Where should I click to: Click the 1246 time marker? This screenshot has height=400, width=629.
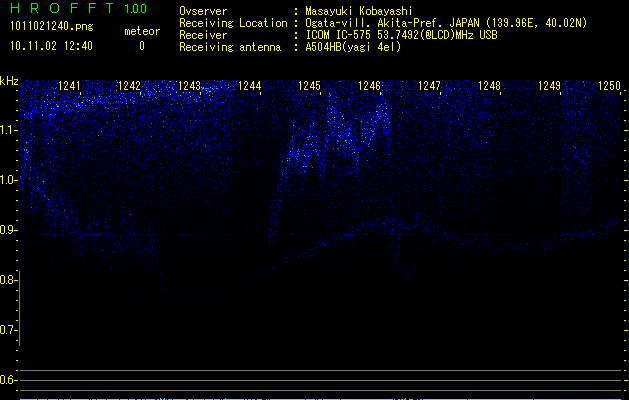click(x=369, y=86)
